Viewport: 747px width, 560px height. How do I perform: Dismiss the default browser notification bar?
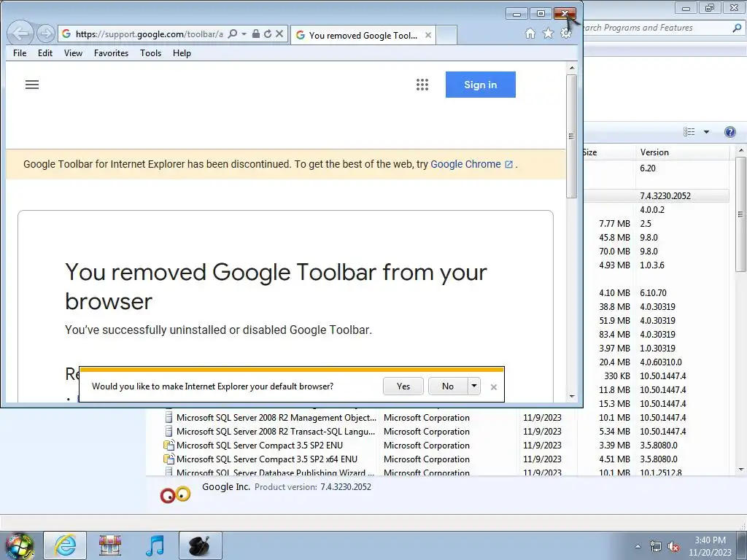(494, 387)
